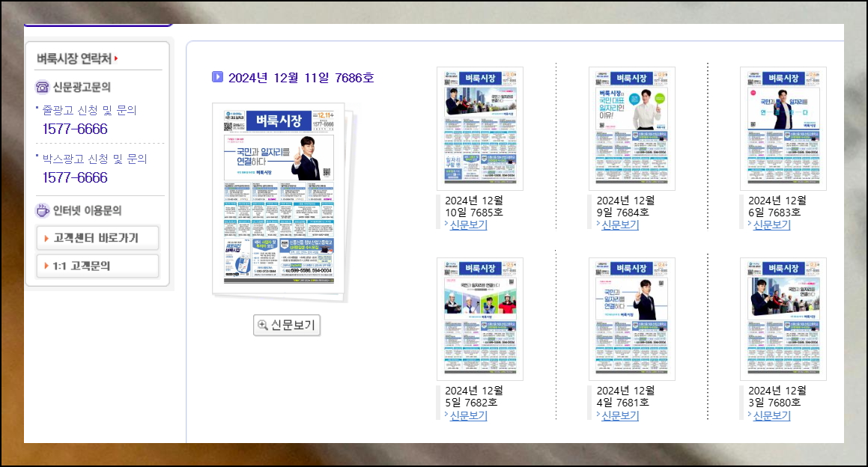Viewport: 868px width, 467px height.
Task: Click the coffee cup icon beside 인터넷 이용문의
Action: tap(42, 210)
